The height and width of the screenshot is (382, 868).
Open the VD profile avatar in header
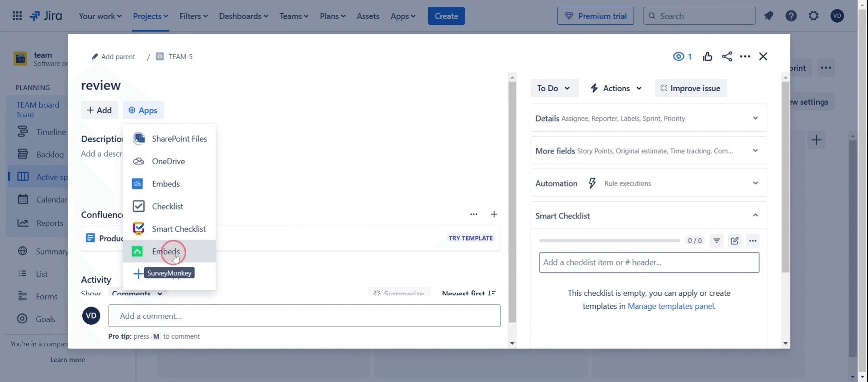tap(837, 16)
